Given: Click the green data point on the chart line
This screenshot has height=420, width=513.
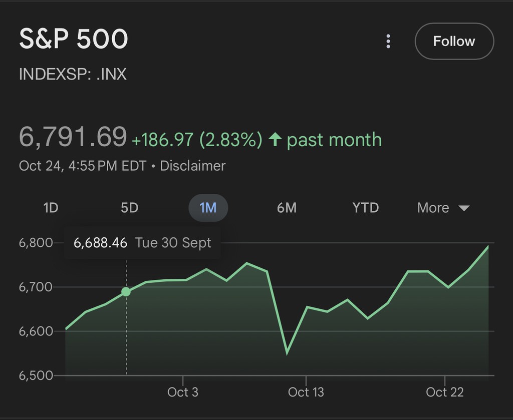Looking at the screenshot, I should pos(126,292).
